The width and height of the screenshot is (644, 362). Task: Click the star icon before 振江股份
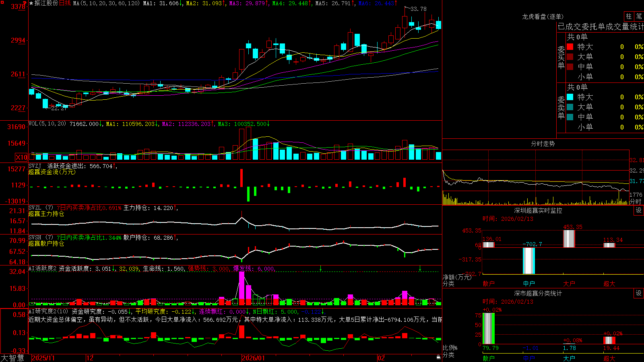pos(31,3)
